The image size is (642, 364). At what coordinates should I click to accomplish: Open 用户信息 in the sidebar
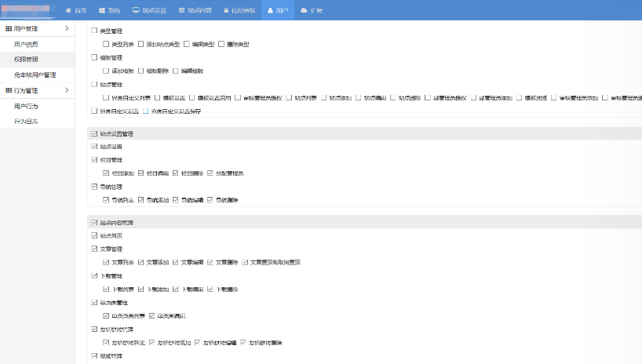[26, 44]
